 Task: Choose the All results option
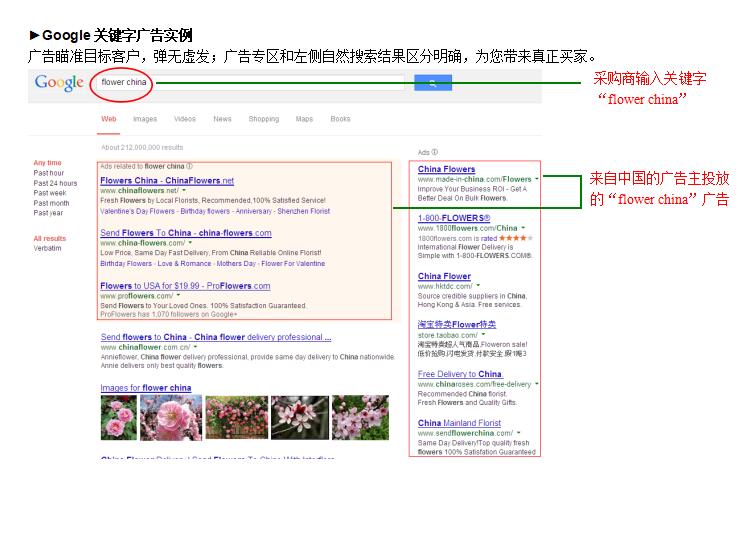[x=50, y=238]
